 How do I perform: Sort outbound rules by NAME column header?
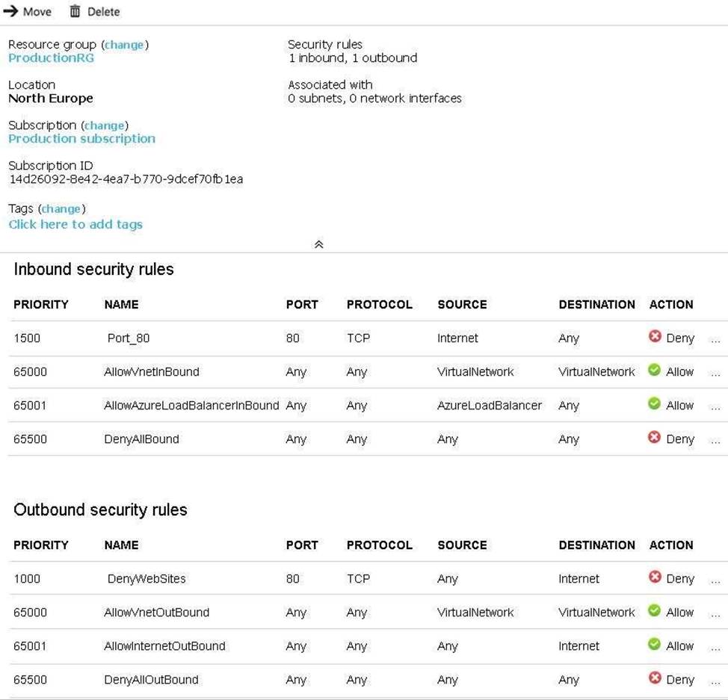[x=121, y=545]
